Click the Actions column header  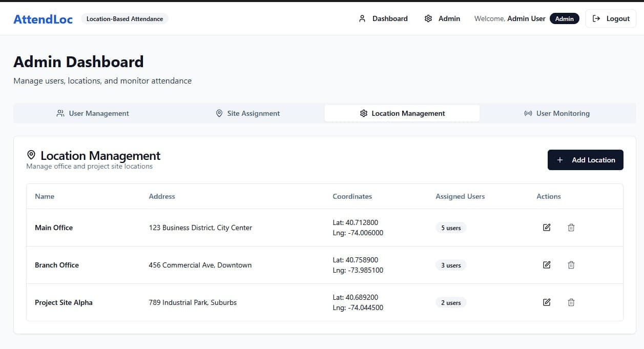(549, 196)
